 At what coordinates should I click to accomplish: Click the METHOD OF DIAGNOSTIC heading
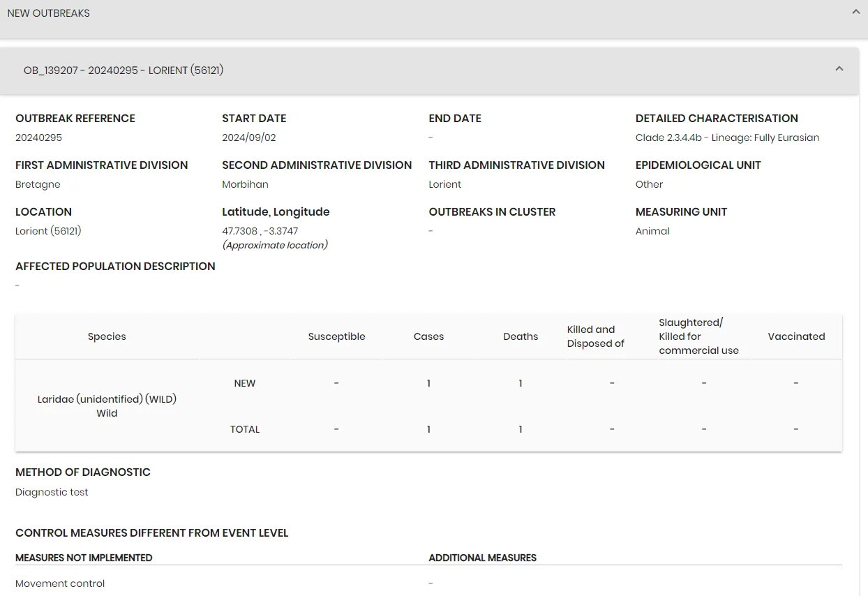(x=83, y=472)
